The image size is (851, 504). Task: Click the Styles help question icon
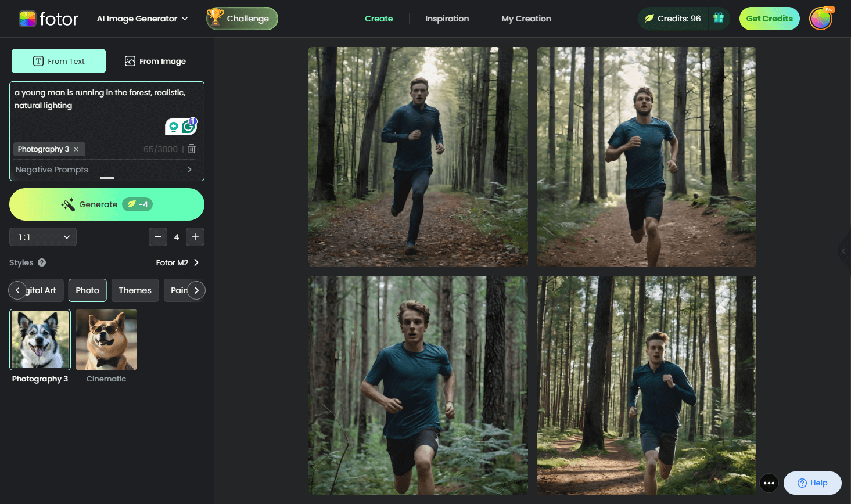click(42, 262)
